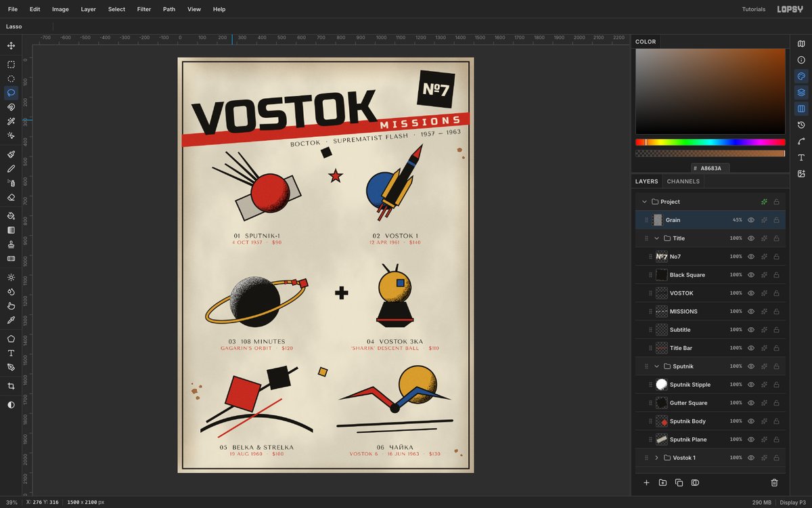The height and width of the screenshot is (508, 812).
Task: Hide the VOSTOK layer
Action: [x=751, y=293]
